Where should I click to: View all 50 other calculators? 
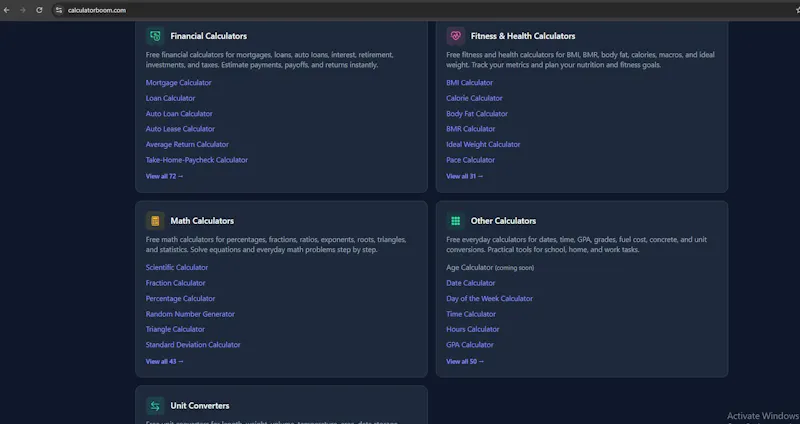465,361
